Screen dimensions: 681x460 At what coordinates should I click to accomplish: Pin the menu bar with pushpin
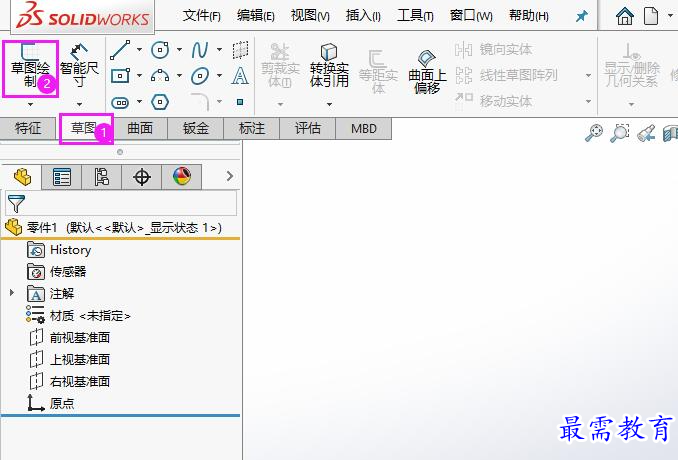point(581,17)
